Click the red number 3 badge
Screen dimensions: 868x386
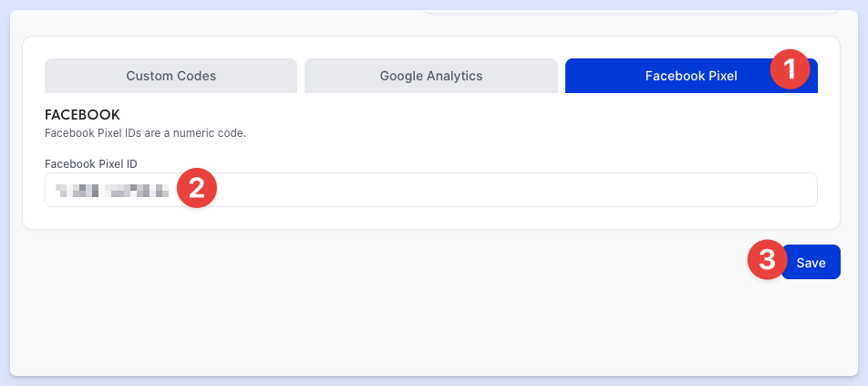pyautogui.click(x=768, y=259)
